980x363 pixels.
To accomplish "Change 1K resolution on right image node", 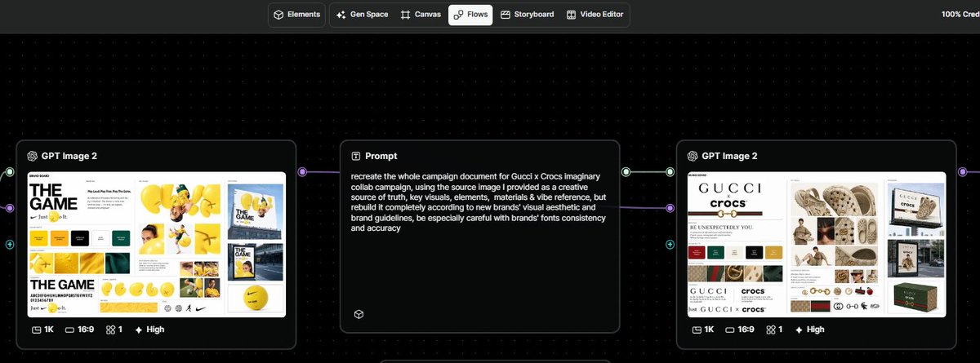I will 702,330.
